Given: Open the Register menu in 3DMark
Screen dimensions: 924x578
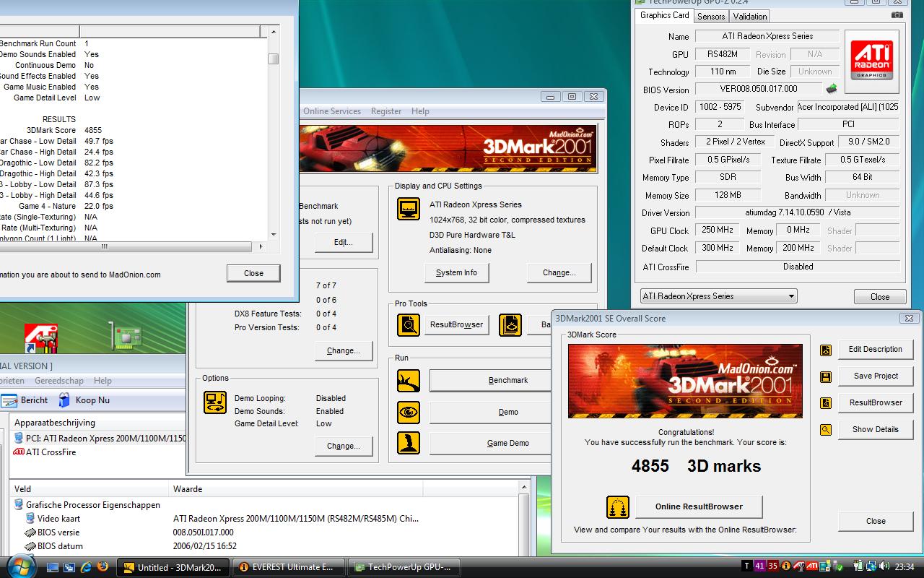Looking at the screenshot, I should (x=386, y=111).
